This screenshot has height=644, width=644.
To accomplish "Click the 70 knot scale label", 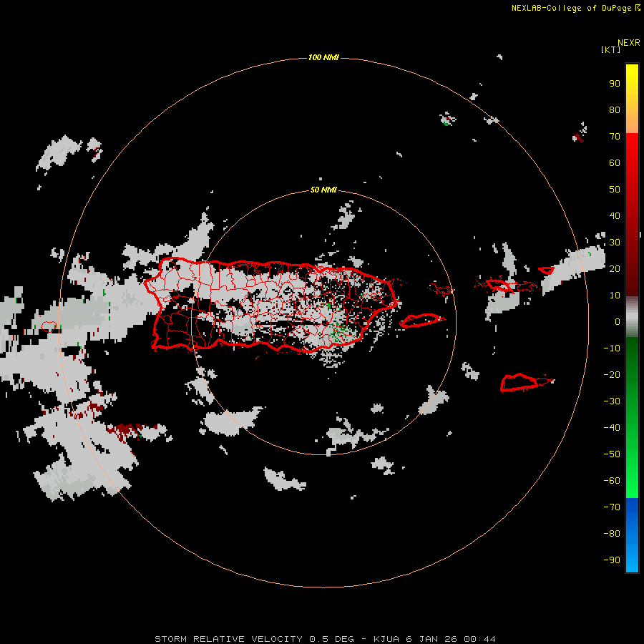I will (615, 137).
